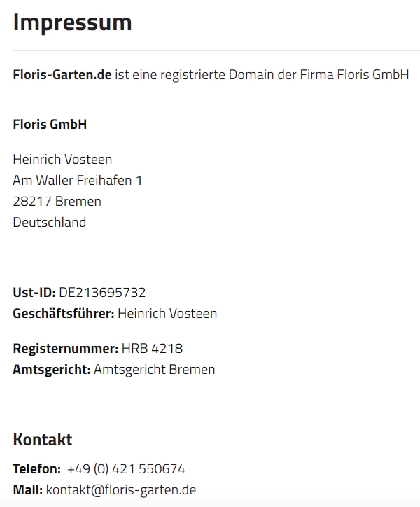Click the register number HRB 4218
The height and width of the screenshot is (507, 420).
pos(152,349)
